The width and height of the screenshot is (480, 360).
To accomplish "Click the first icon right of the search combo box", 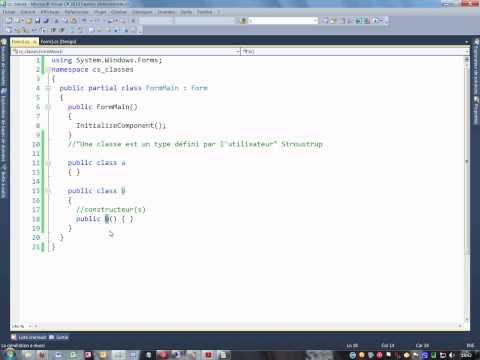I will [325, 21].
